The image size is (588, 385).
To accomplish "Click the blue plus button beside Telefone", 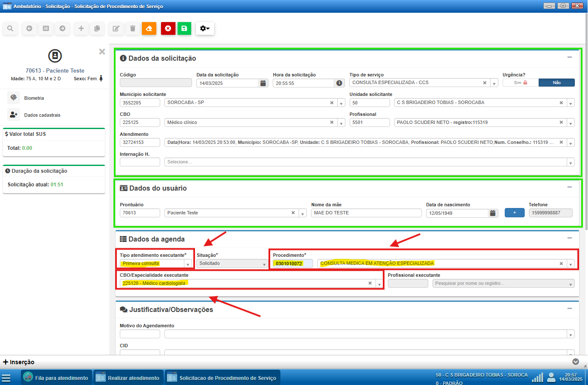I will [x=514, y=213].
